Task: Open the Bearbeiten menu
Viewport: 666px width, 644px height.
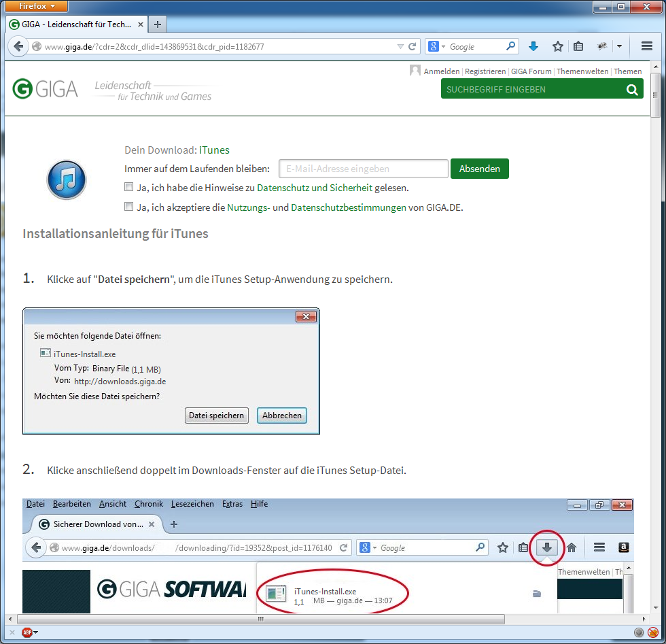Action: pyautogui.click(x=72, y=504)
